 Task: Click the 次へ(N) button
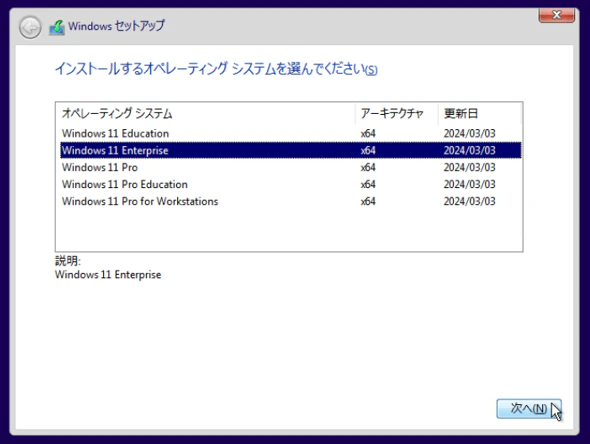click(x=529, y=409)
